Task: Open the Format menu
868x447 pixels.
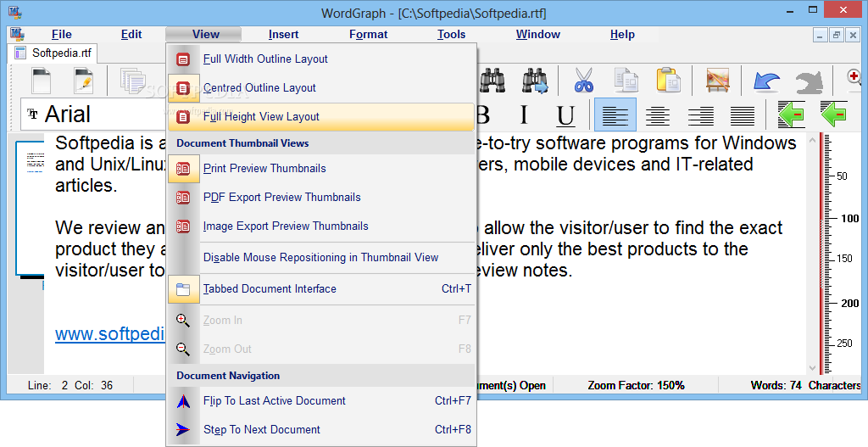Action: (x=368, y=34)
